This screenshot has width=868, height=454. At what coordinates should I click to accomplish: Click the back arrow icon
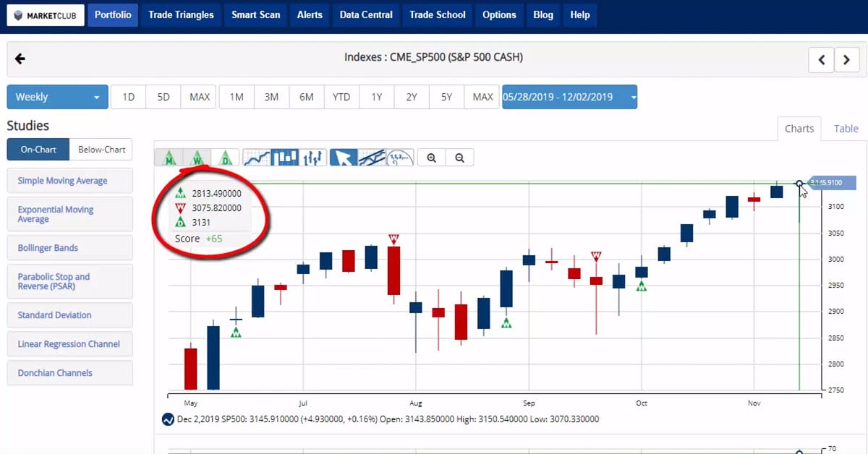pos(20,59)
